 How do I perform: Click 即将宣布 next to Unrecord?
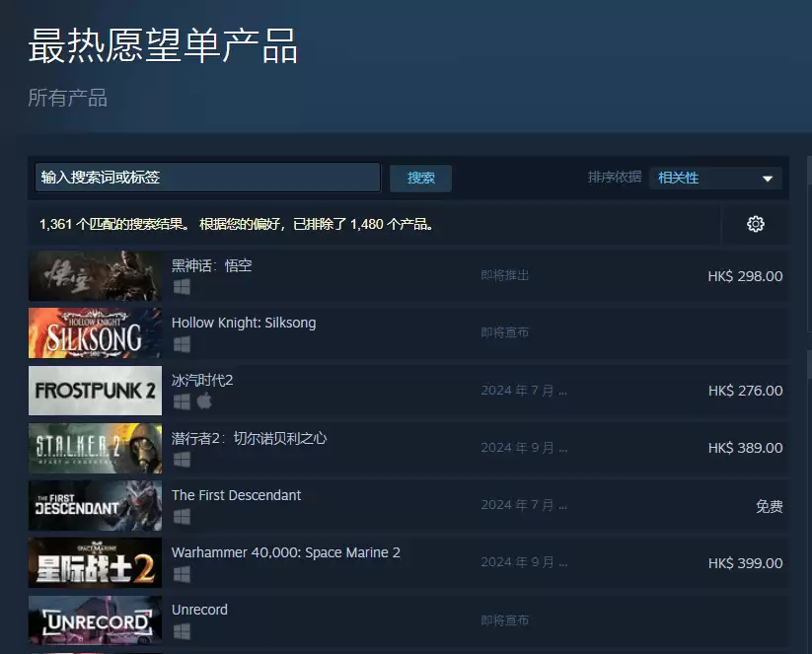pyautogui.click(x=505, y=619)
